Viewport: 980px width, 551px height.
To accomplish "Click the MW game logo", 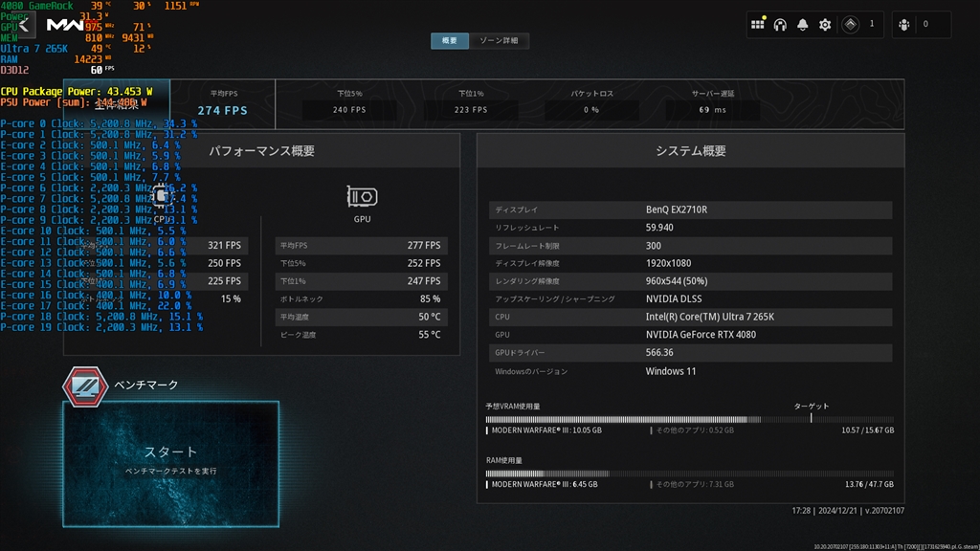I will tap(65, 25).
